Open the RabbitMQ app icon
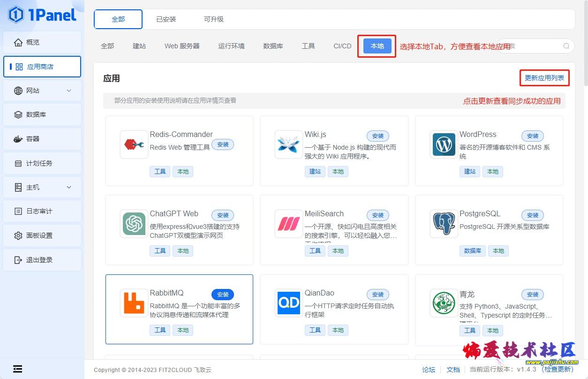 (134, 303)
